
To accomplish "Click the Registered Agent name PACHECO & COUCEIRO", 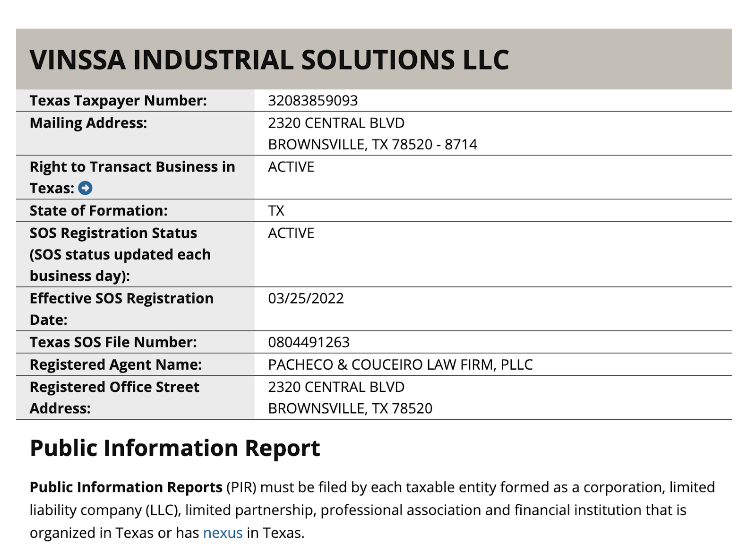I will (x=400, y=364).
